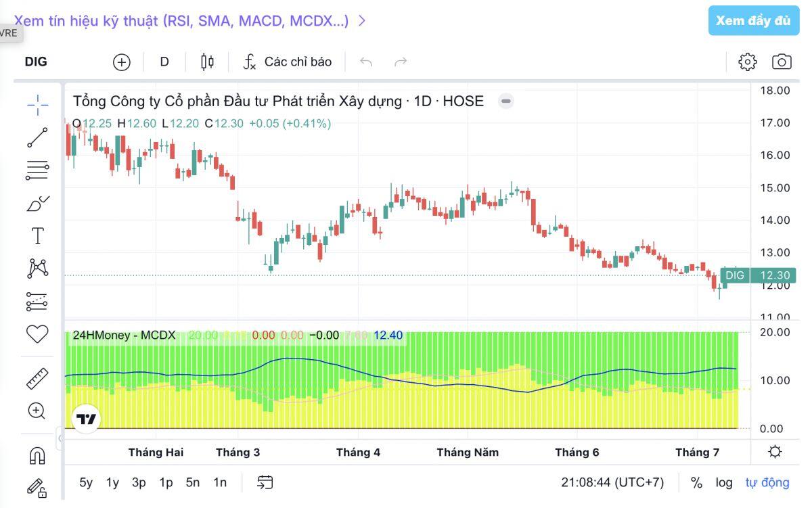
Task: Toggle percent scale mode
Action: [696, 482]
